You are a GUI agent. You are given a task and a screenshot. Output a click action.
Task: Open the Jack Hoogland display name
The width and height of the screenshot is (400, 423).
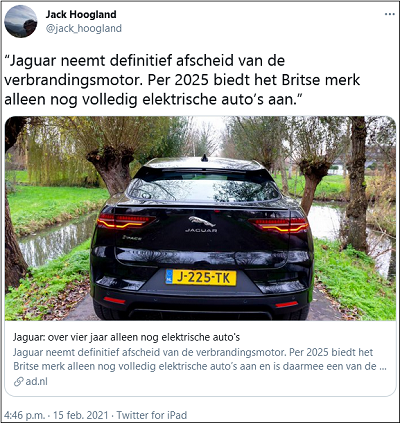[x=81, y=14]
